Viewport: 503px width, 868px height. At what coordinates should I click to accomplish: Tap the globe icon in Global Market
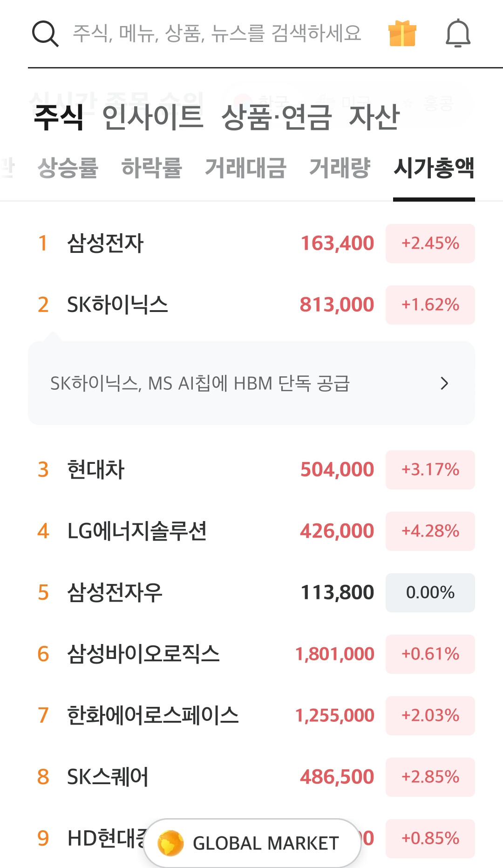pyautogui.click(x=170, y=843)
